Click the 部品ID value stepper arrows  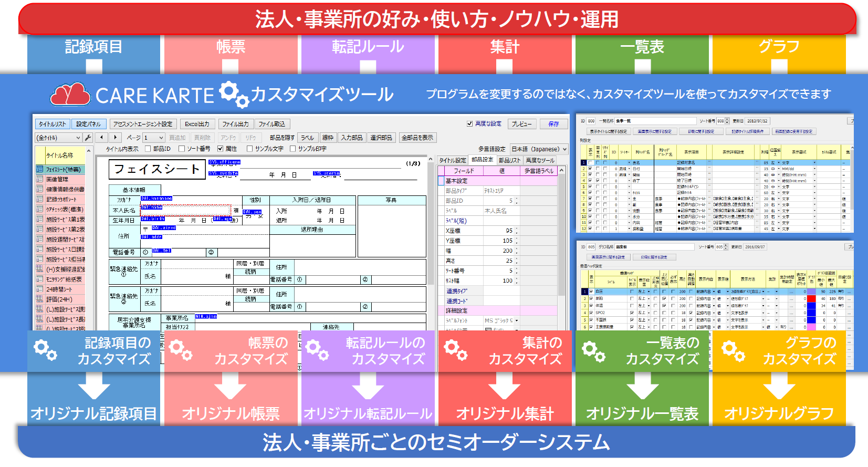[x=517, y=201]
